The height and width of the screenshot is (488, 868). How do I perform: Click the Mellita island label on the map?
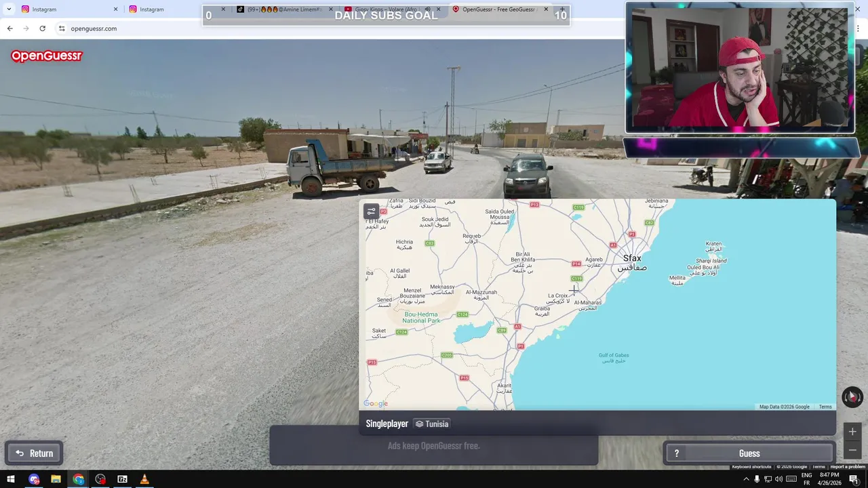tap(677, 280)
